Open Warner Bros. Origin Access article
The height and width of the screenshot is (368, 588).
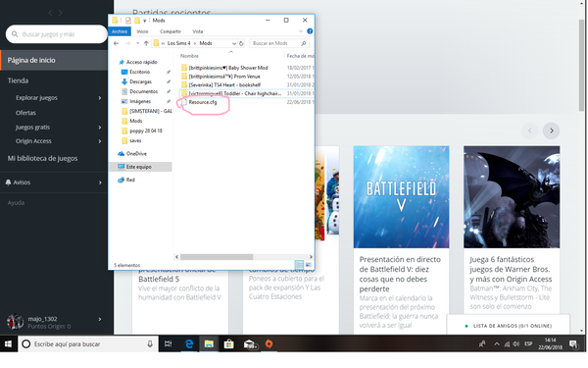511,269
